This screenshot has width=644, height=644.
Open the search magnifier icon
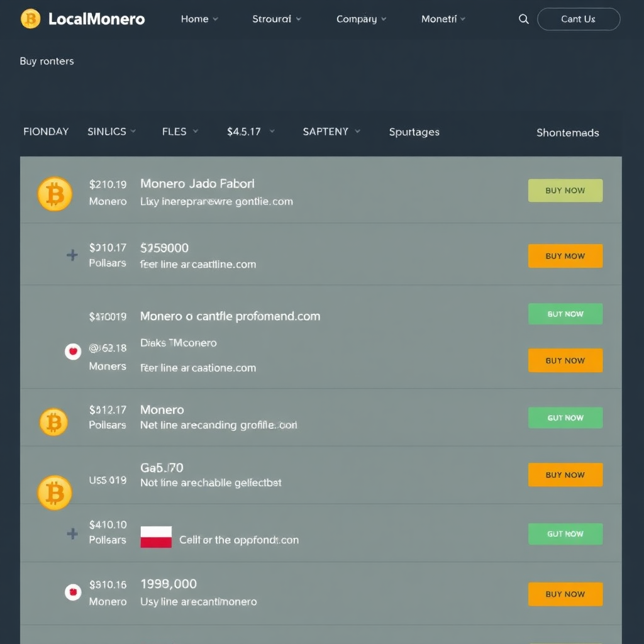[x=523, y=19]
